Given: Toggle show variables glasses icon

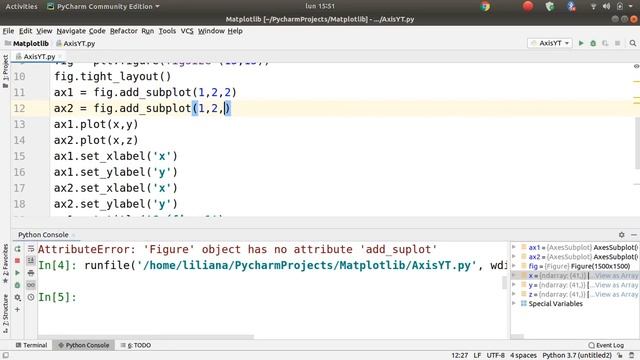Looking at the screenshot, I should [31, 285].
